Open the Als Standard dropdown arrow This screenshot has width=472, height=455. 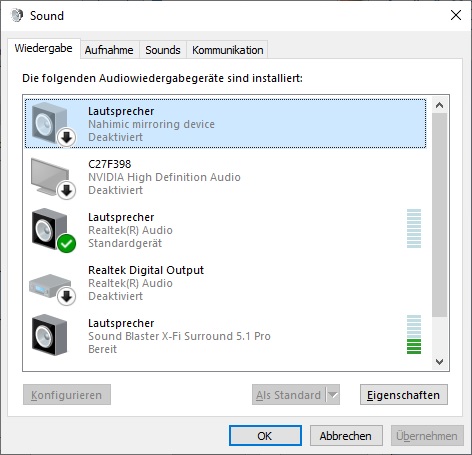[x=333, y=395]
